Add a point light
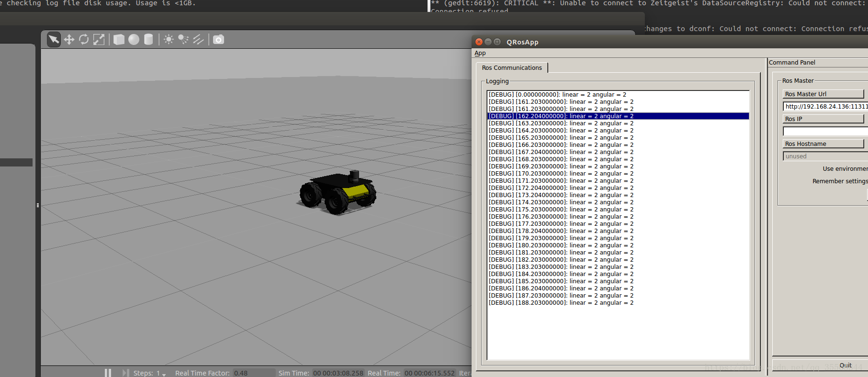The width and height of the screenshot is (868, 377). [x=169, y=39]
